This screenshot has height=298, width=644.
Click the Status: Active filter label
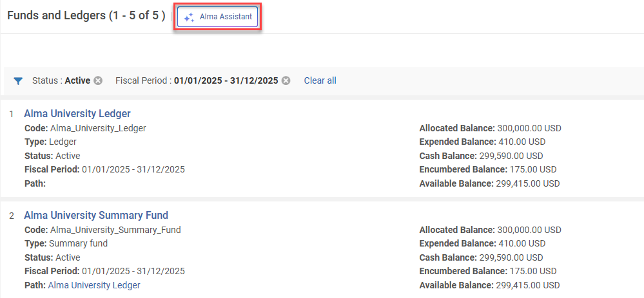pyautogui.click(x=61, y=80)
